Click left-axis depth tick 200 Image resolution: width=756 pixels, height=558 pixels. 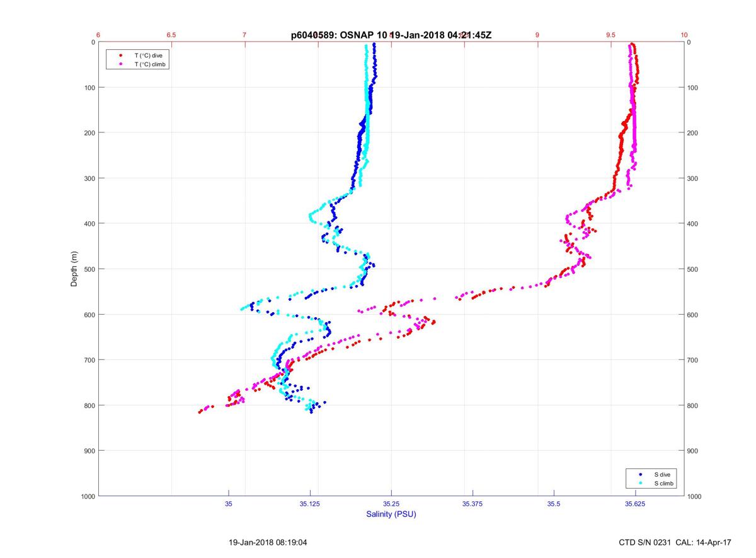pos(89,133)
